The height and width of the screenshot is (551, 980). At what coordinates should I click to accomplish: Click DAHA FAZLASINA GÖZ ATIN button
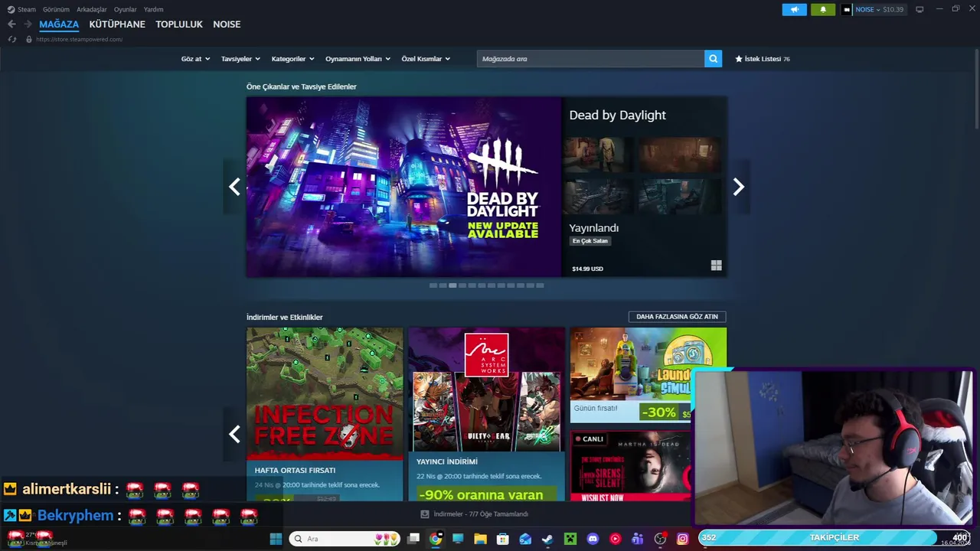tap(677, 317)
